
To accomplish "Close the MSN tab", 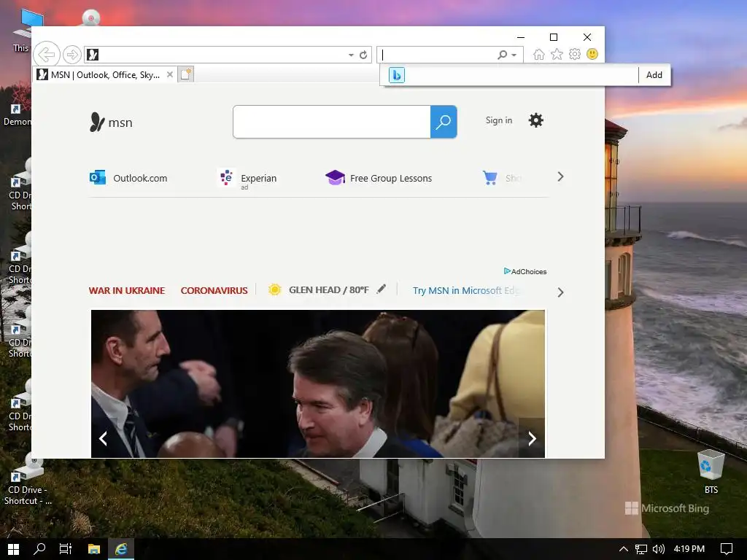I will pos(169,75).
